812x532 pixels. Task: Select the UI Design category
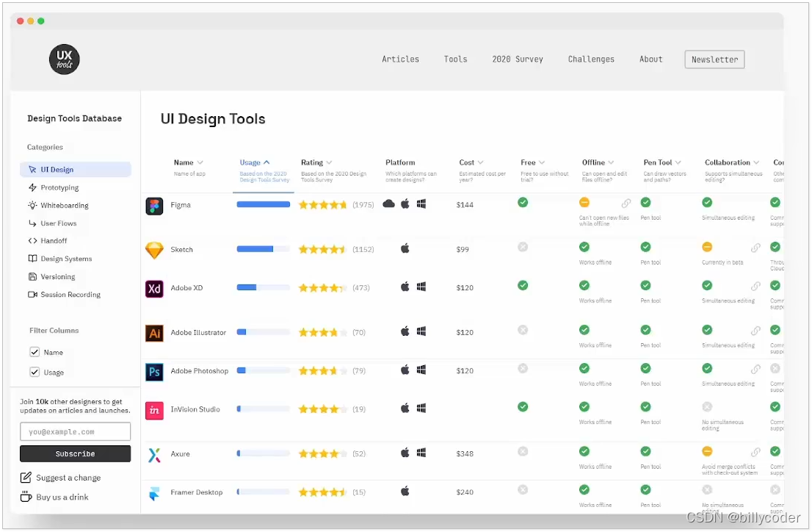pyautogui.click(x=76, y=170)
